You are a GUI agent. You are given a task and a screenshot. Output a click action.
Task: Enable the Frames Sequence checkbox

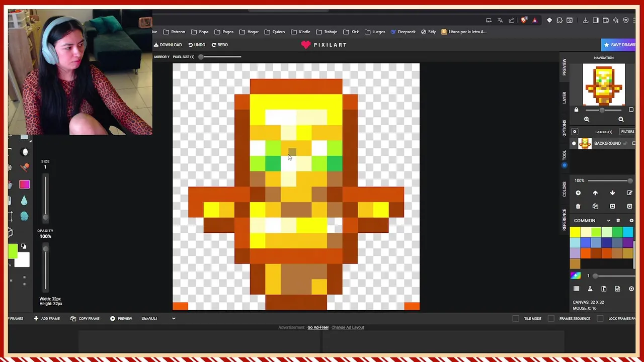click(x=551, y=318)
